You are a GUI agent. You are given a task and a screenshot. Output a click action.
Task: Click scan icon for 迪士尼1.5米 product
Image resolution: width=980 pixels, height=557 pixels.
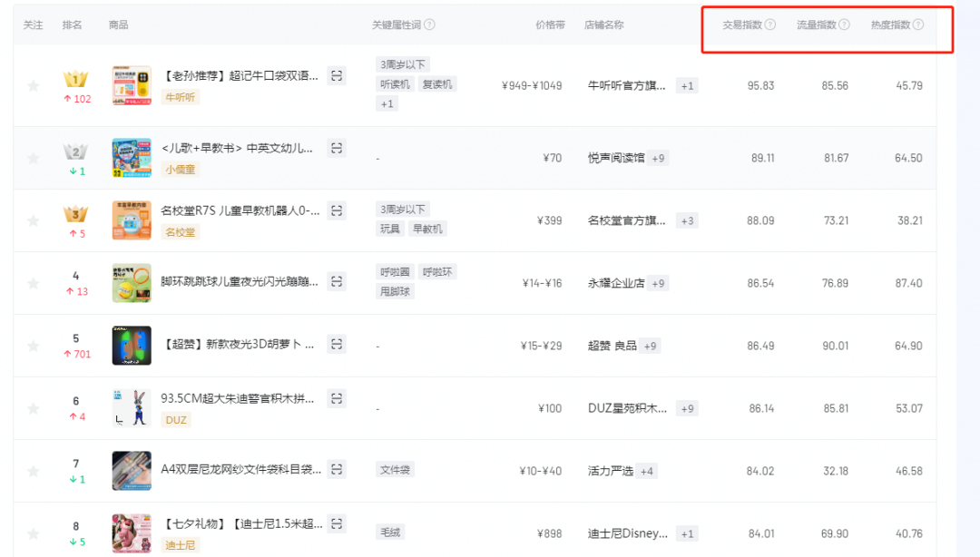pos(337,523)
